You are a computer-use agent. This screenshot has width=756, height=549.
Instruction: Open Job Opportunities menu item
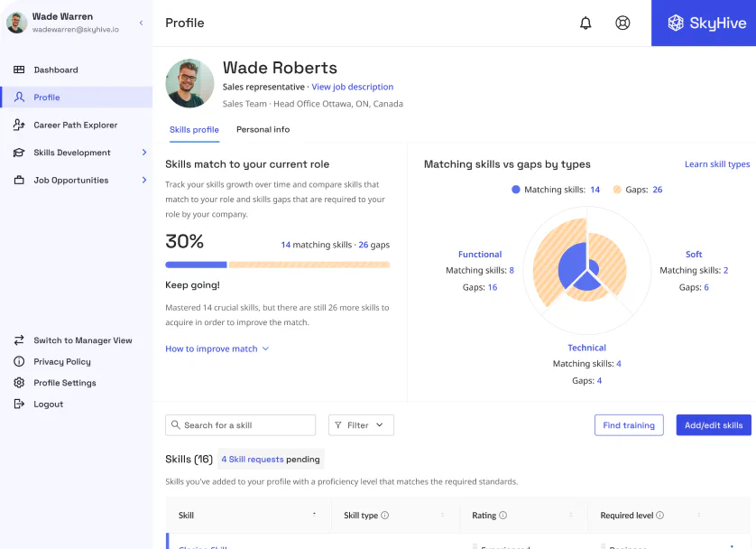[71, 180]
